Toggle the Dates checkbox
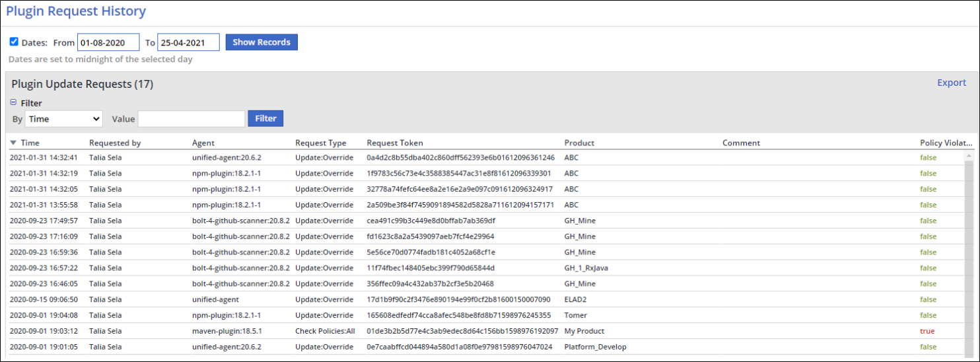The height and width of the screenshot is (362, 980). [x=14, y=42]
